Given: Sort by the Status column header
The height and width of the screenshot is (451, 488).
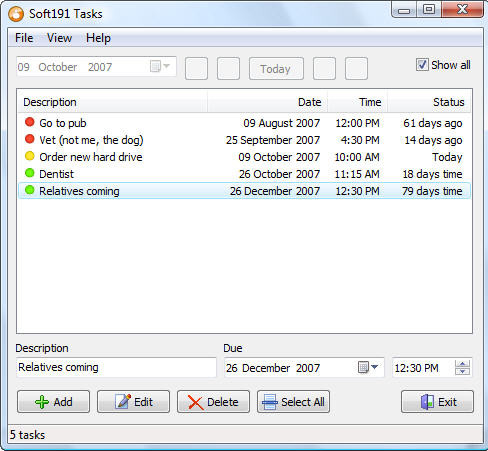Looking at the screenshot, I should pos(429,102).
